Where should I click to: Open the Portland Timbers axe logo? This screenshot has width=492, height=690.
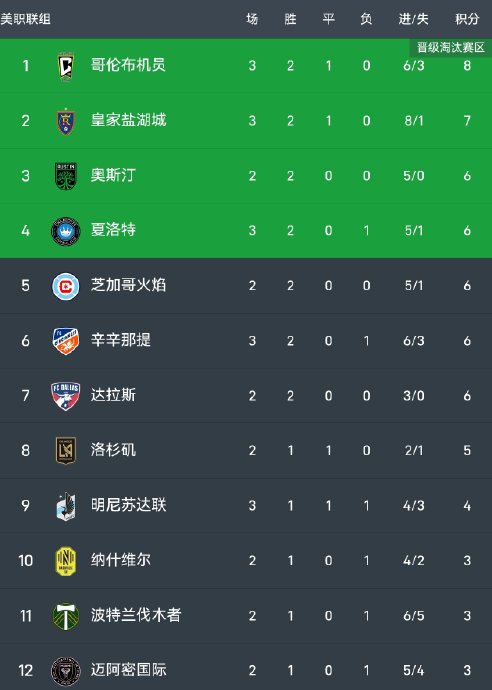coord(66,616)
